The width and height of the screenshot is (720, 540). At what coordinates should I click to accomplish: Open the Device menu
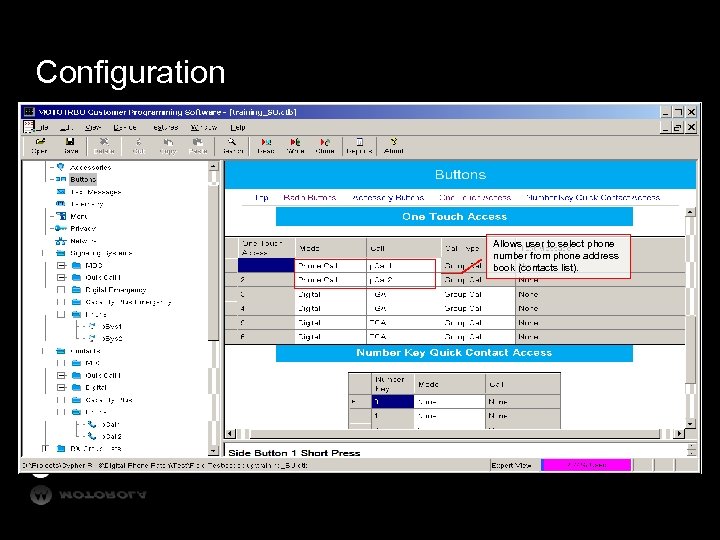(125, 127)
